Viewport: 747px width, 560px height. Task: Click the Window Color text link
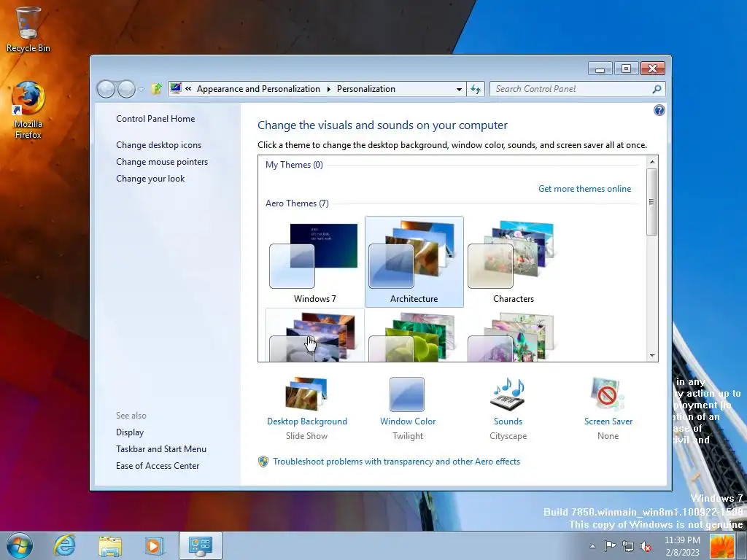[408, 421]
